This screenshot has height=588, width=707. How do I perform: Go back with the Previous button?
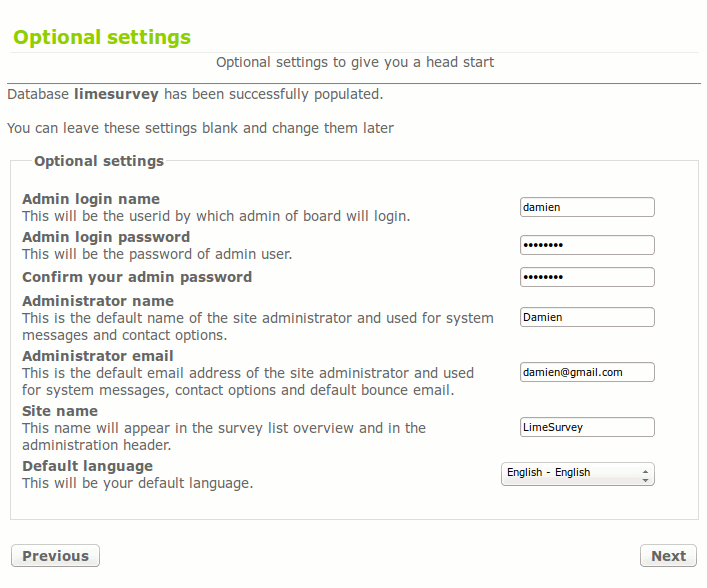55,556
